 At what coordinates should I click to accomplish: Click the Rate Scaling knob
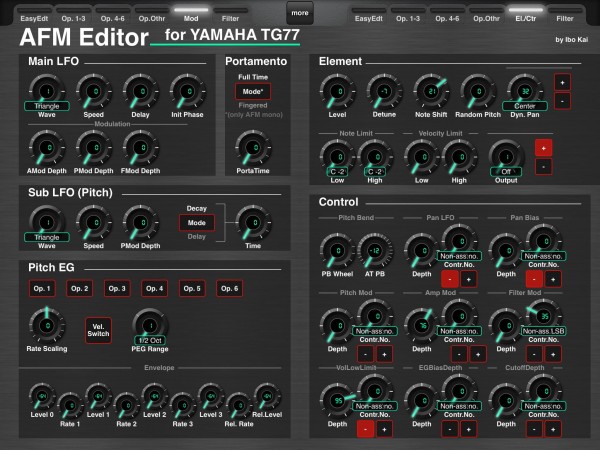[47, 326]
